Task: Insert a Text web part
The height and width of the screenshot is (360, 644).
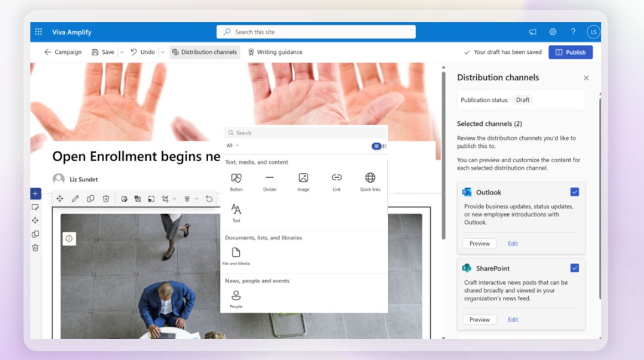Action: [236, 213]
